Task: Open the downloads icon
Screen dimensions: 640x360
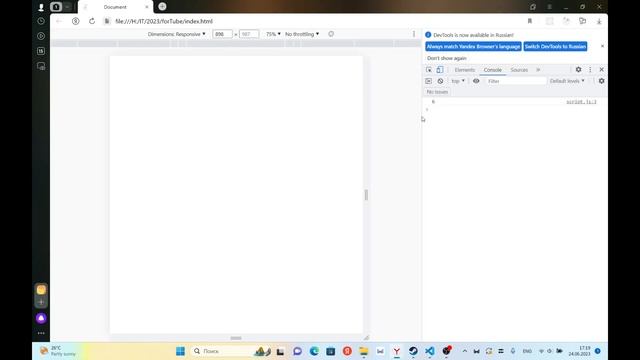Action: (x=599, y=21)
